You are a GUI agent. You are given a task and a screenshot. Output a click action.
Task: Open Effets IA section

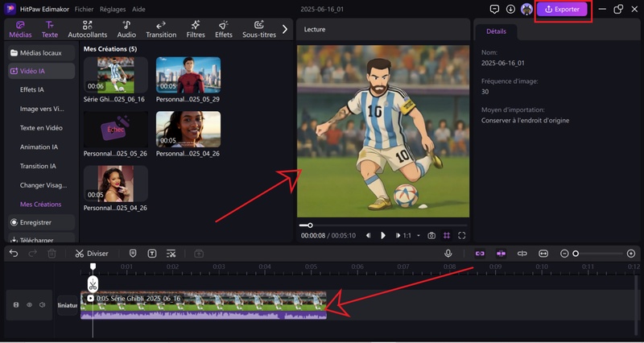pos(32,89)
